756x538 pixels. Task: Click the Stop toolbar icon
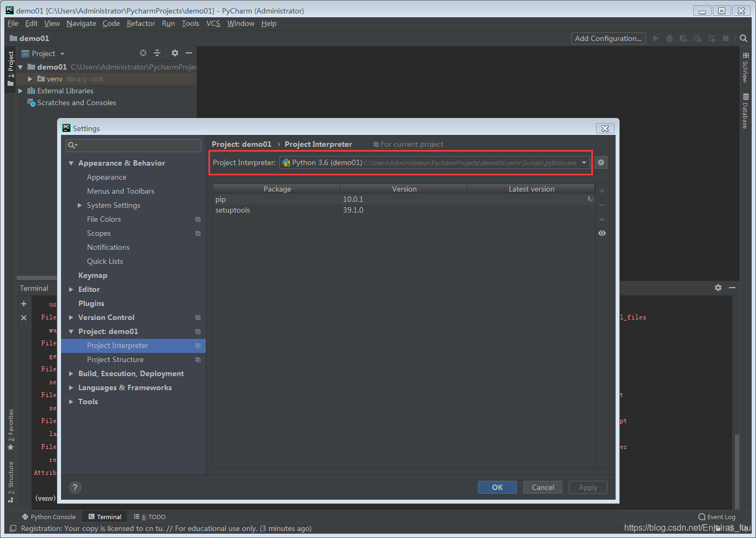tap(726, 38)
